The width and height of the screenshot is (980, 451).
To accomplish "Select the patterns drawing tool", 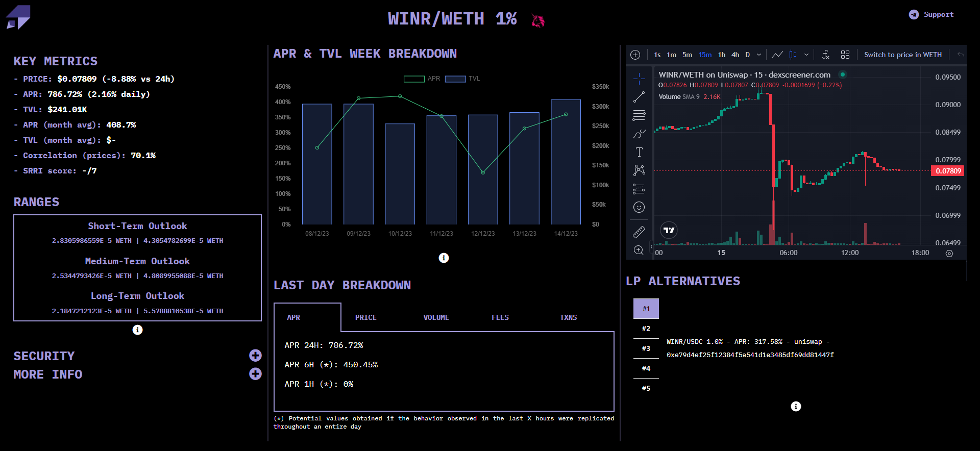I will (639, 170).
